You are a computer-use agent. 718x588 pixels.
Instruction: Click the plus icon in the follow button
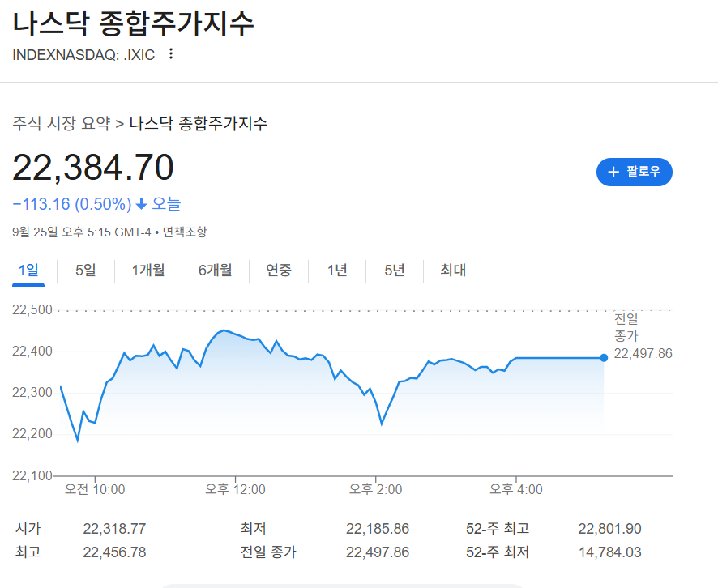tap(613, 172)
